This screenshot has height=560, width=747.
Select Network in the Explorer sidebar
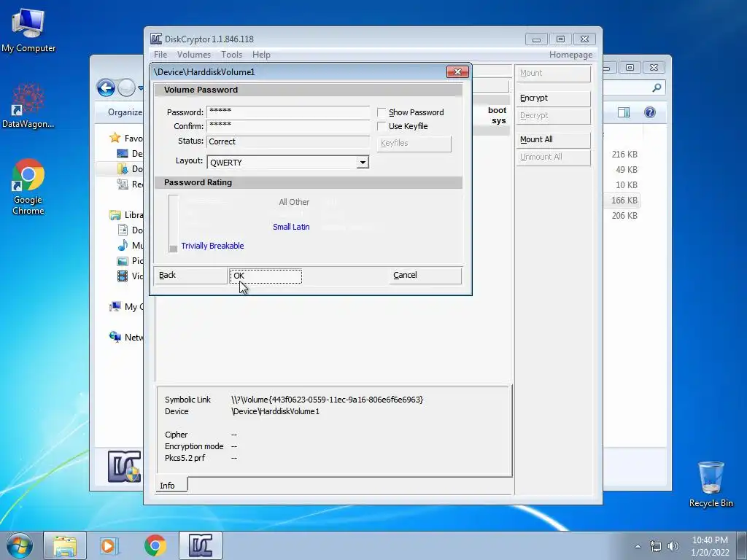(x=126, y=337)
